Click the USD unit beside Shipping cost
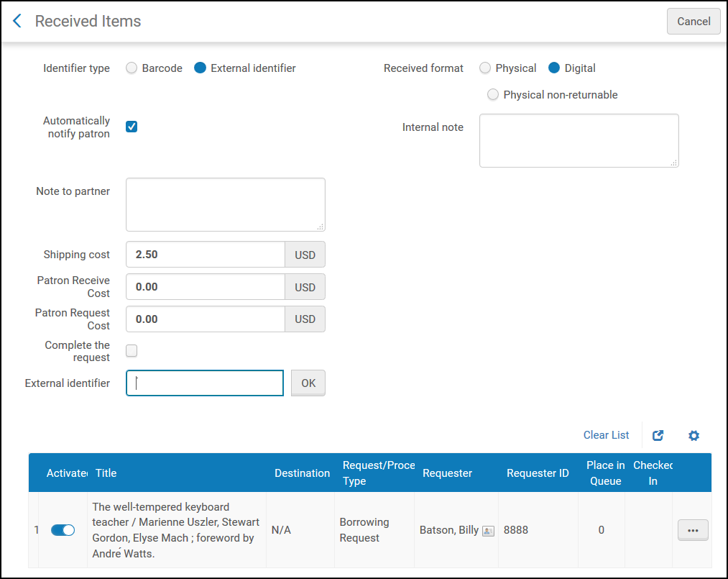Image resolution: width=728 pixels, height=579 pixels. click(305, 255)
